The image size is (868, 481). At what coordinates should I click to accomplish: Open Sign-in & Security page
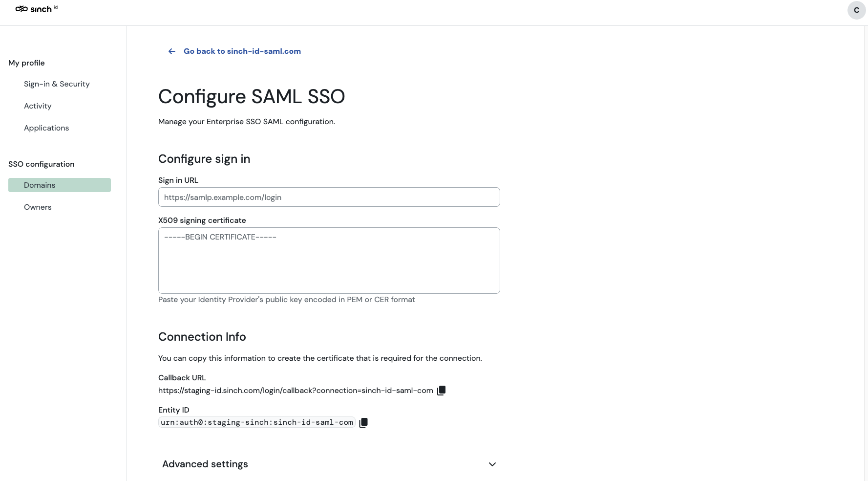click(x=57, y=84)
